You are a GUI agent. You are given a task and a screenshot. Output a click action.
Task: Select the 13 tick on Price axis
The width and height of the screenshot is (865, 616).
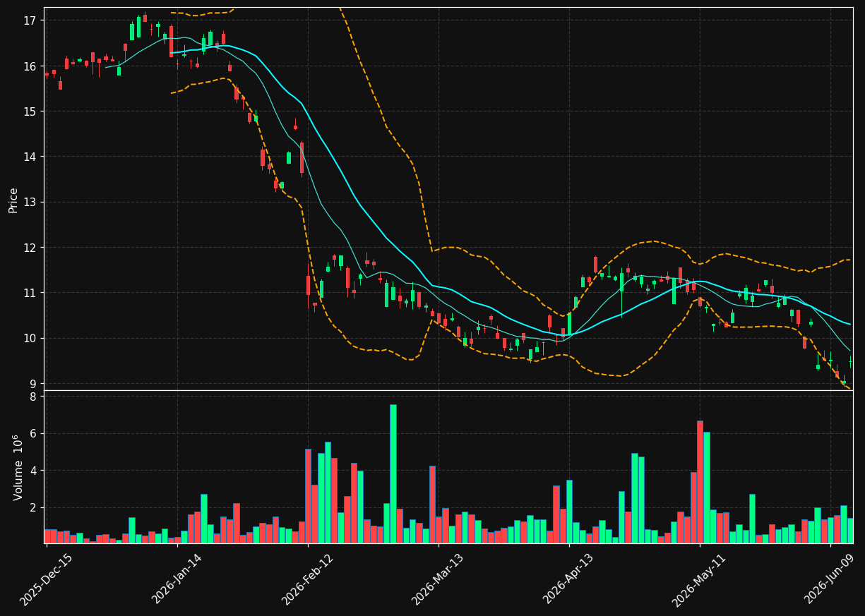pyautogui.click(x=30, y=202)
